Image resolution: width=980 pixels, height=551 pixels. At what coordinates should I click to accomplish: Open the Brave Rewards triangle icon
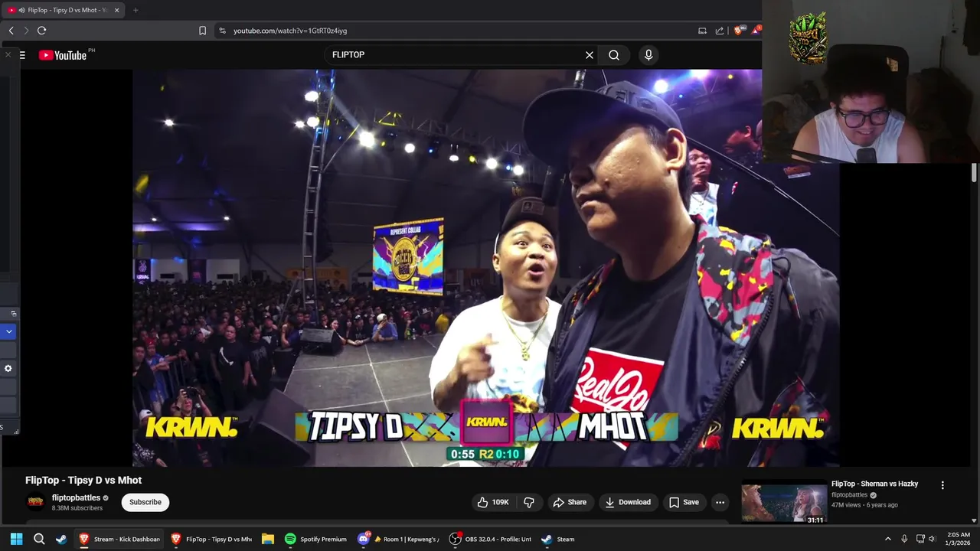(756, 30)
